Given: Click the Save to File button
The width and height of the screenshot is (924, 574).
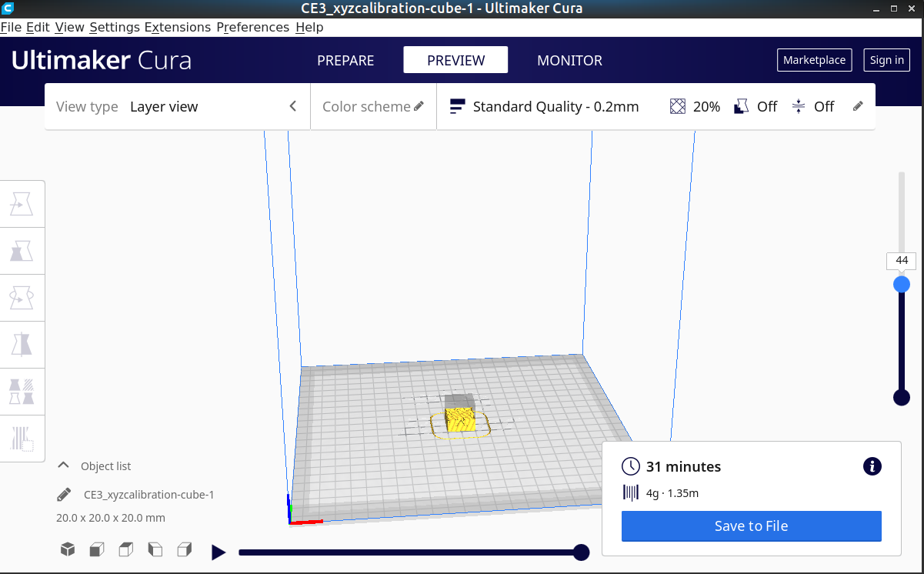Looking at the screenshot, I should pyautogui.click(x=751, y=526).
